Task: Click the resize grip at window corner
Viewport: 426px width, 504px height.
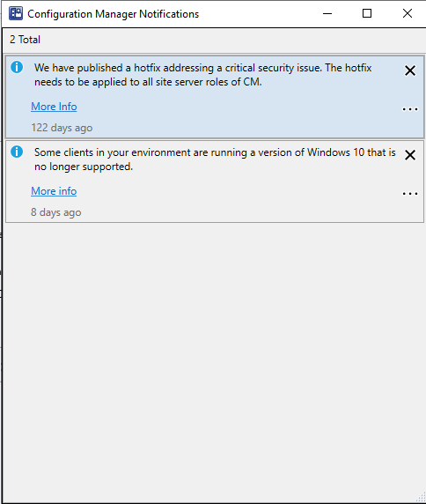Action: (421, 497)
